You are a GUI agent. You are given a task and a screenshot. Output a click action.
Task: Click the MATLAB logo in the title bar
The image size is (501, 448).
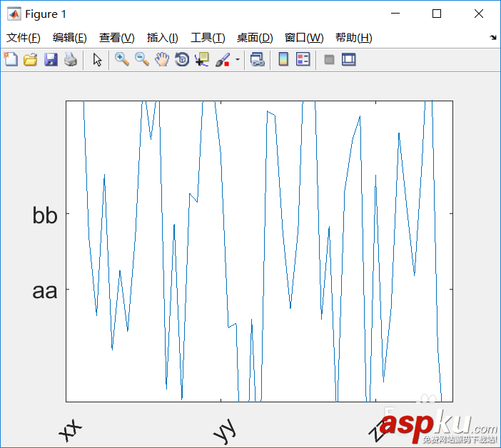coord(14,14)
